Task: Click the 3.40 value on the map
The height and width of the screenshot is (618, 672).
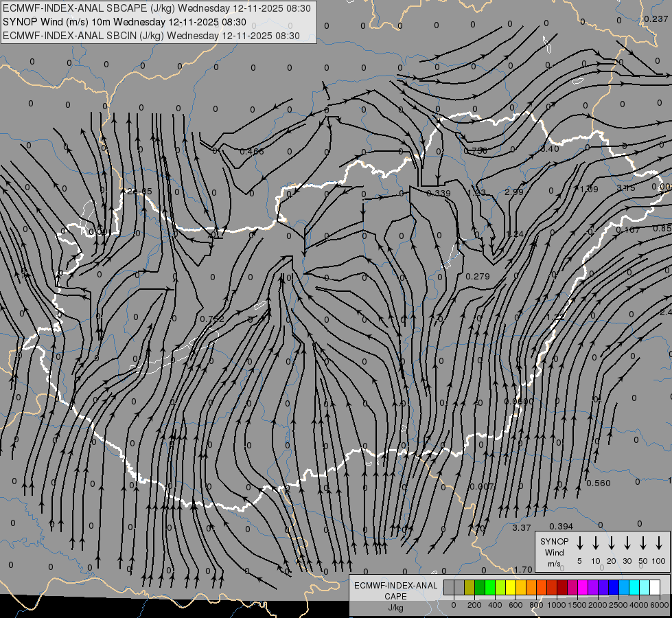Action: coord(550,149)
